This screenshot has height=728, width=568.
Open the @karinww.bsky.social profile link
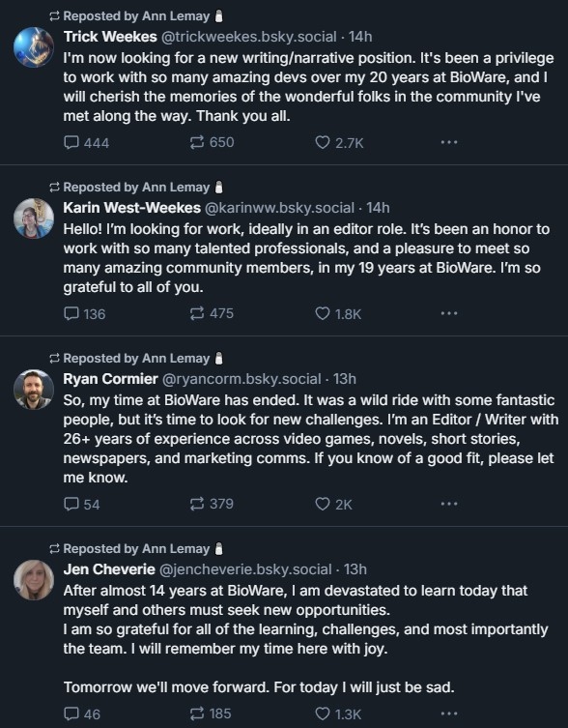[x=279, y=208]
